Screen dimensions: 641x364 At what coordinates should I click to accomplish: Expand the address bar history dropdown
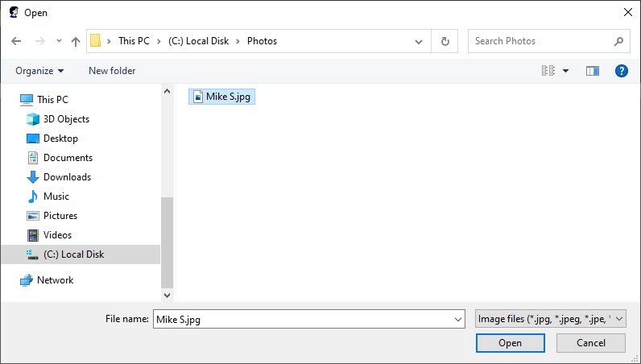[419, 41]
